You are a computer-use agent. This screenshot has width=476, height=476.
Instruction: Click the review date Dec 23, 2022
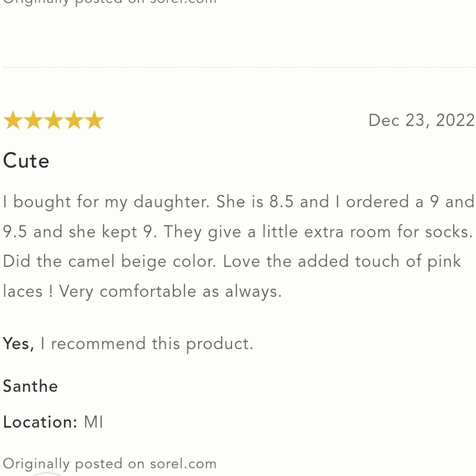click(x=421, y=120)
